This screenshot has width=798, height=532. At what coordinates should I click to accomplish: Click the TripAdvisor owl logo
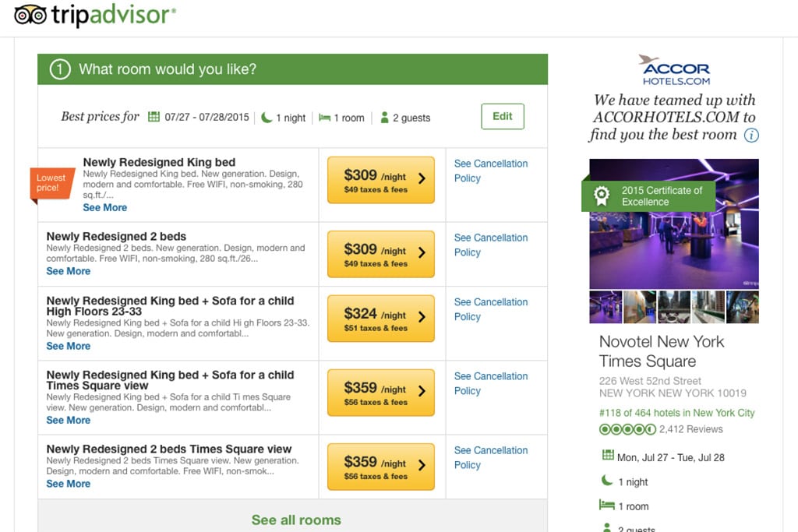point(30,15)
